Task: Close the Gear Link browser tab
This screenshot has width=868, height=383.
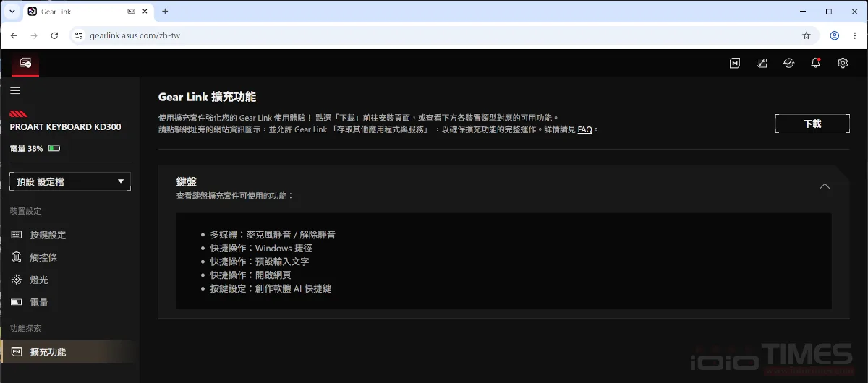Action: [145, 12]
